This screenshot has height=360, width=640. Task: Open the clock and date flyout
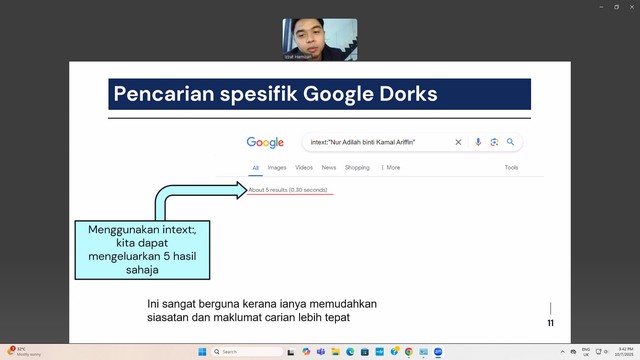(624, 352)
